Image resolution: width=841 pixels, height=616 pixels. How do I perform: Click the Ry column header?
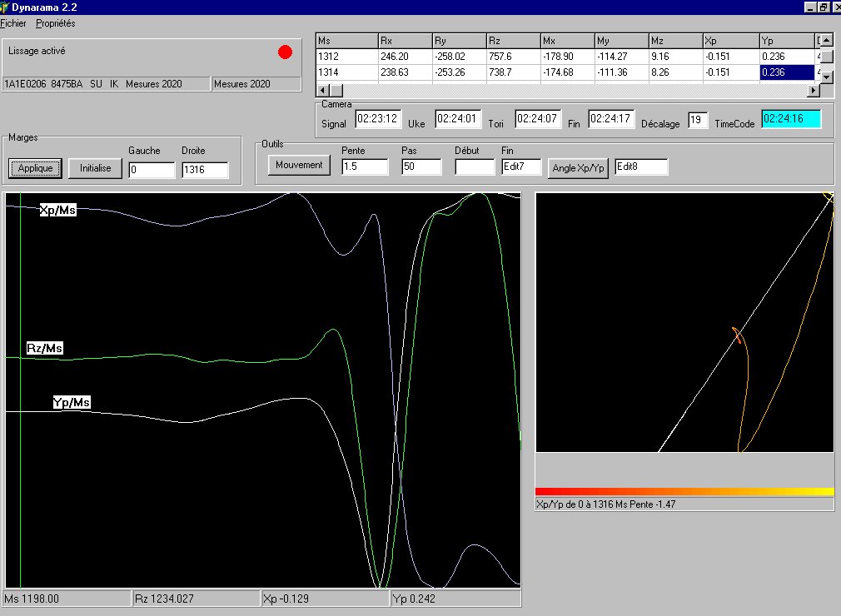click(460, 41)
